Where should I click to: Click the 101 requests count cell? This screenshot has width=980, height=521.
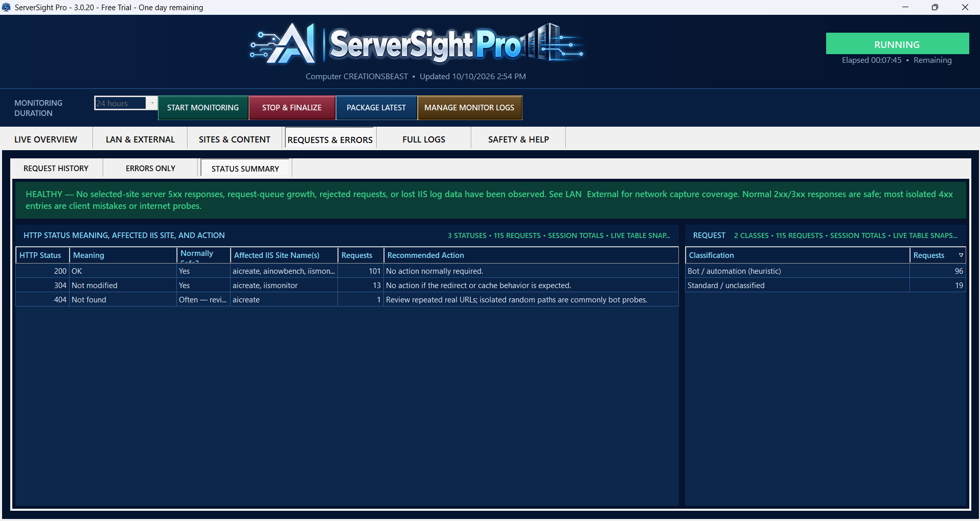point(361,271)
